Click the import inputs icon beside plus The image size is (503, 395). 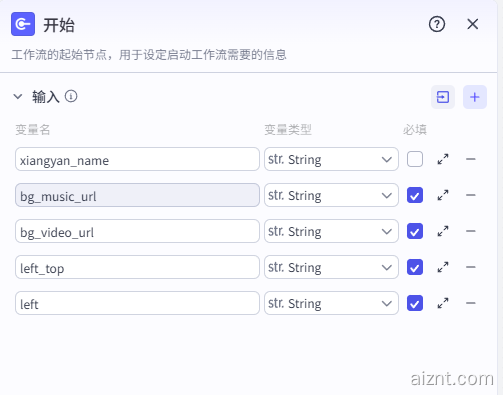point(443,97)
